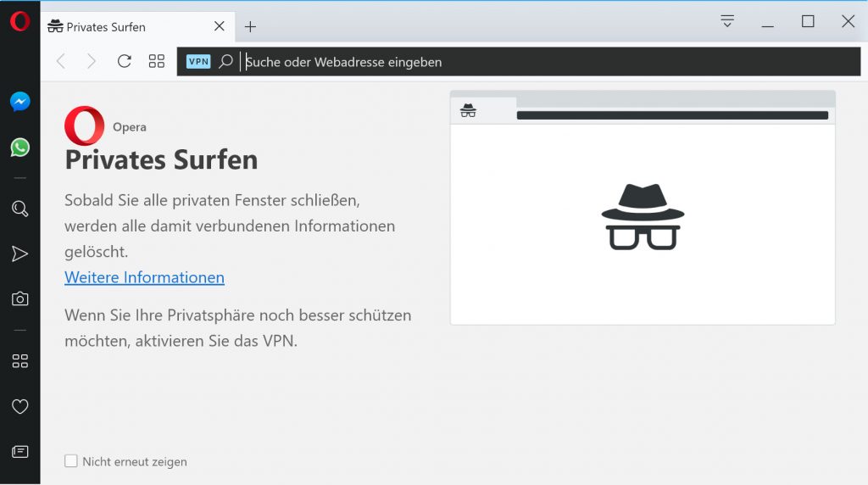This screenshot has height=485, width=868.
Task: Click the large Opera logo on the page
Action: point(84,125)
